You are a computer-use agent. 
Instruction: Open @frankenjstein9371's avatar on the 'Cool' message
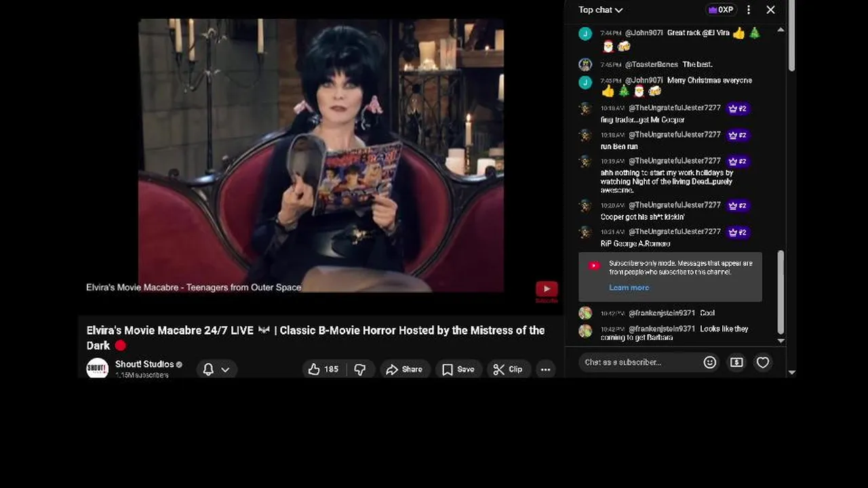(585, 313)
